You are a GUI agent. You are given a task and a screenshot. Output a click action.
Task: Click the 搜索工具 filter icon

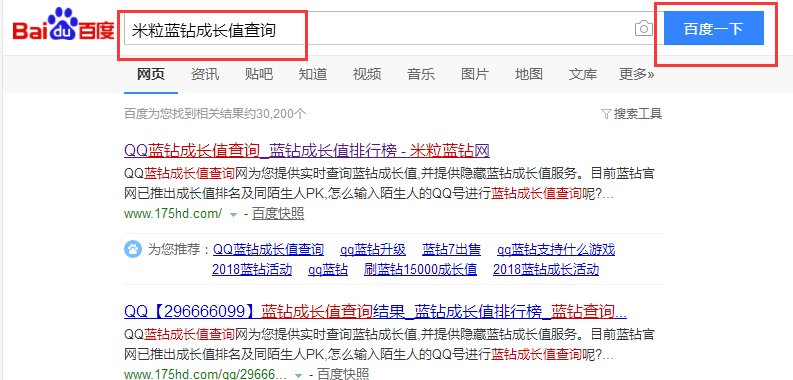606,114
